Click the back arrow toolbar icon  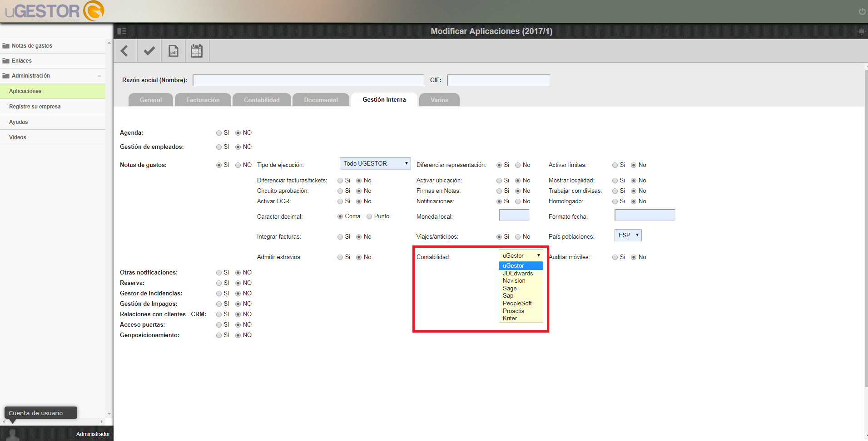(124, 51)
